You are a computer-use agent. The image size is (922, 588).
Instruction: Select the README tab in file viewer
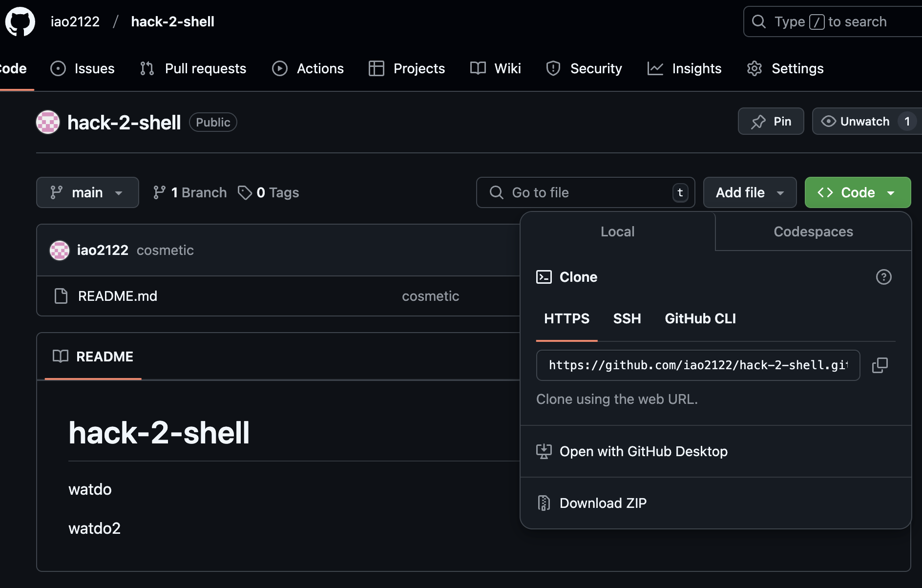pyautogui.click(x=93, y=357)
